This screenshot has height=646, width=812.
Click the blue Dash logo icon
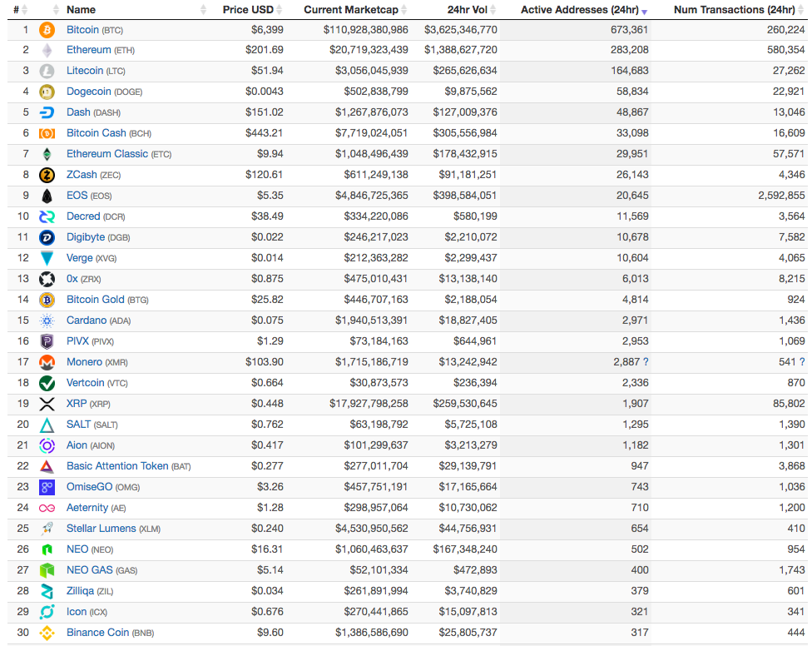click(47, 113)
